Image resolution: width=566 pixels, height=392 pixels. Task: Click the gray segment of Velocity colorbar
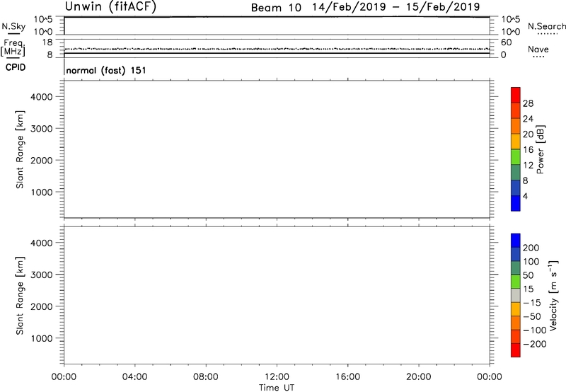[516, 296]
